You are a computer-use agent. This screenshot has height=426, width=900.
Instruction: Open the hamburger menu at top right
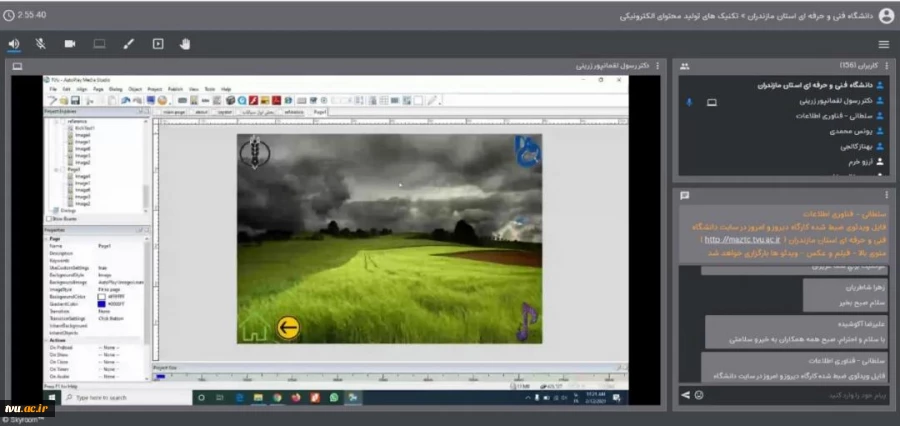tap(883, 44)
